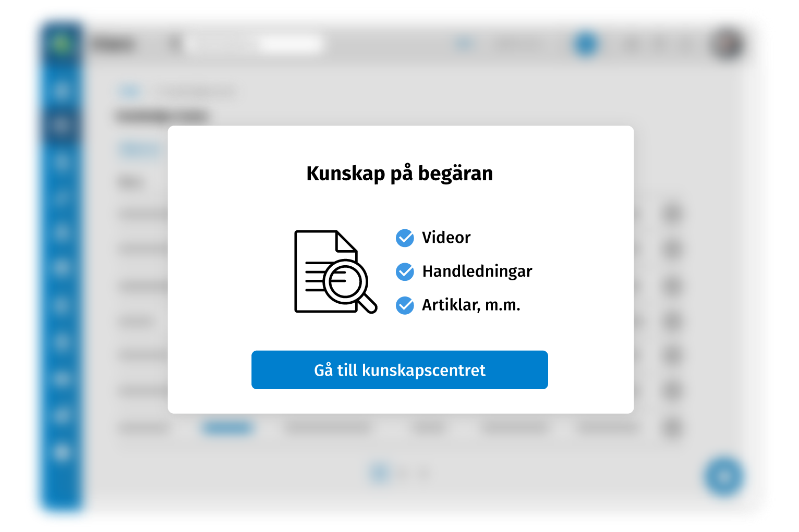
Task: Click the Gå till kunskapscentret button
Action: tap(399, 370)
